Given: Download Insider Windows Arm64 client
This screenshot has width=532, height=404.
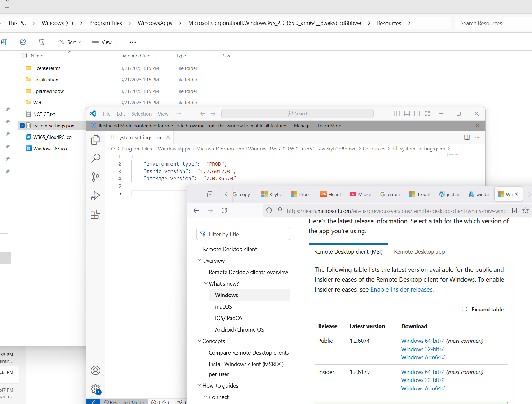Looking at the screenshot, I should click(x=423, y=388).
